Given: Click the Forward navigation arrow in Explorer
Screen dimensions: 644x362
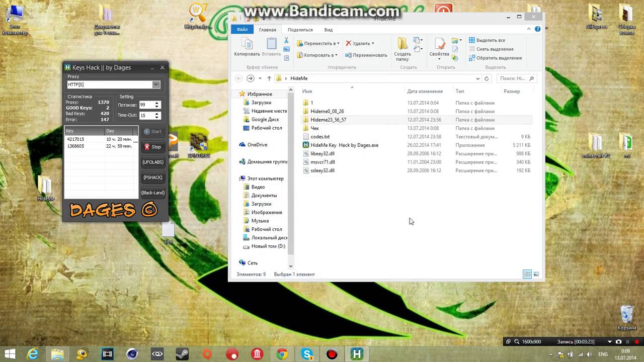Looking at the screenshot, I should pyautogui.click(x=250, y=78).
